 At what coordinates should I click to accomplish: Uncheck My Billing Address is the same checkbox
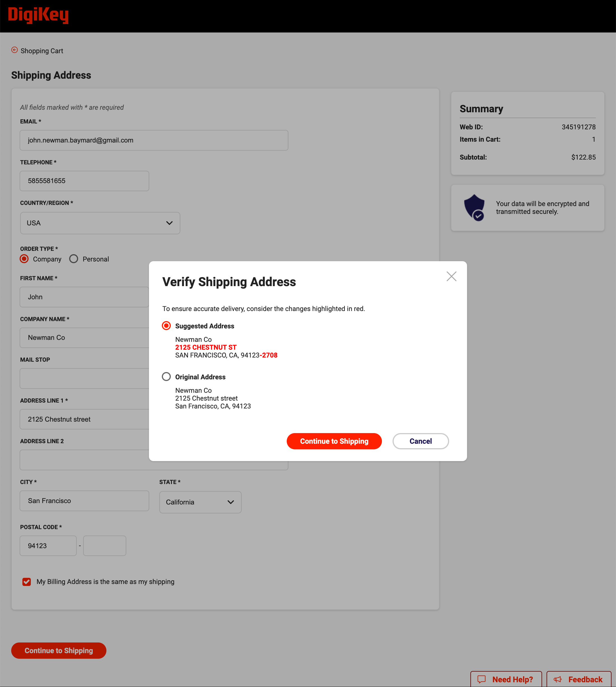26,582
